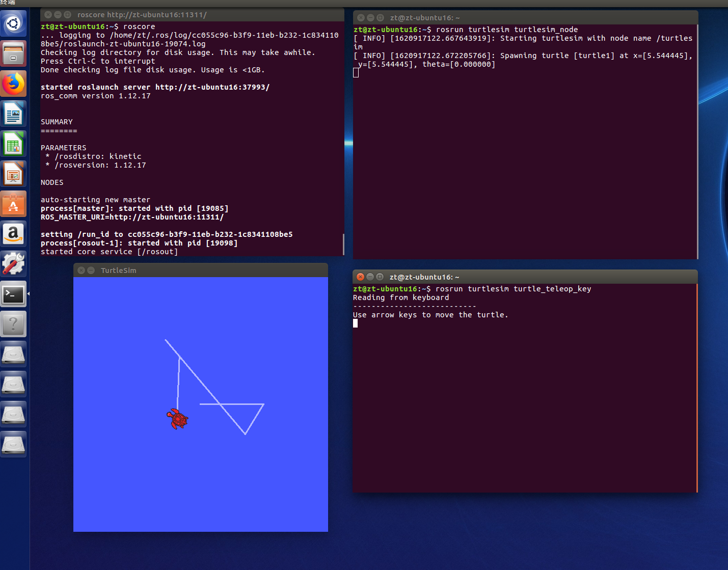Click the teleop terminal cursor block
Image resolution: width=728 pixels, height=570 pixels.
click(355, 323)
